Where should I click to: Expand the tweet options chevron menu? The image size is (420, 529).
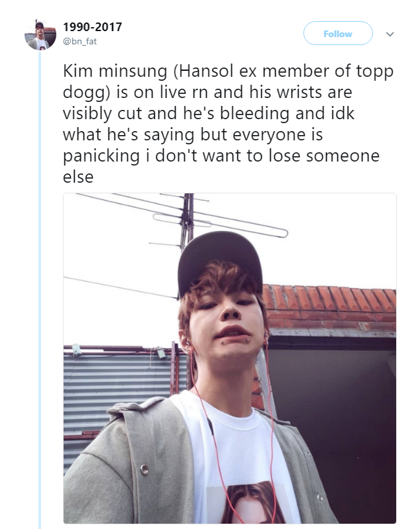(390, 34)
